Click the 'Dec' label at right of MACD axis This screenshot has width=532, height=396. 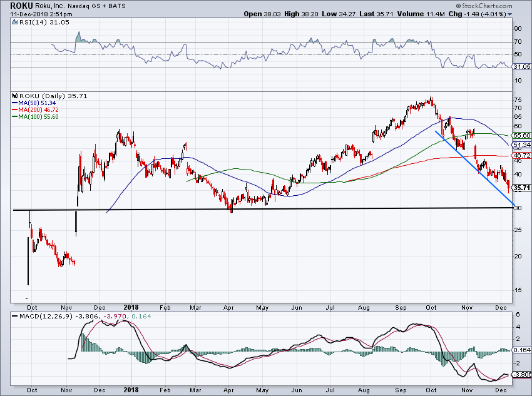(501, 390)
